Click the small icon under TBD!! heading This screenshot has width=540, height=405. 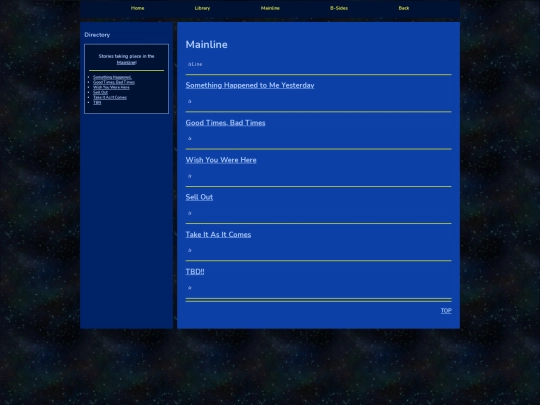pos(189,288)
